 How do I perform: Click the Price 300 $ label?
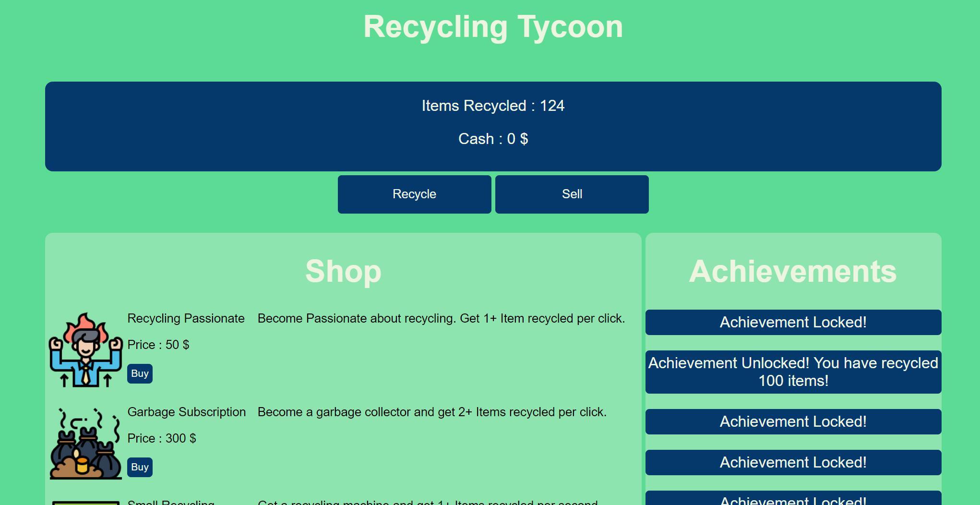(x=161, y=439)
